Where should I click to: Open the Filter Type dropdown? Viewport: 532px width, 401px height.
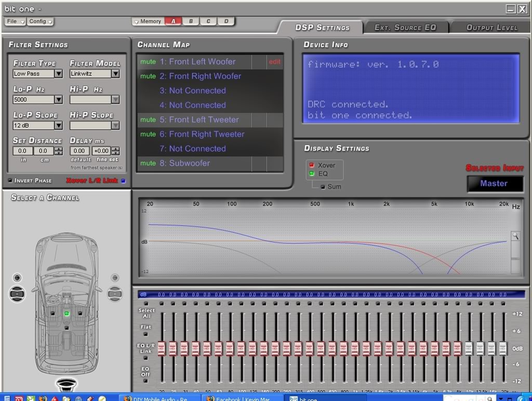coord(58,74)
